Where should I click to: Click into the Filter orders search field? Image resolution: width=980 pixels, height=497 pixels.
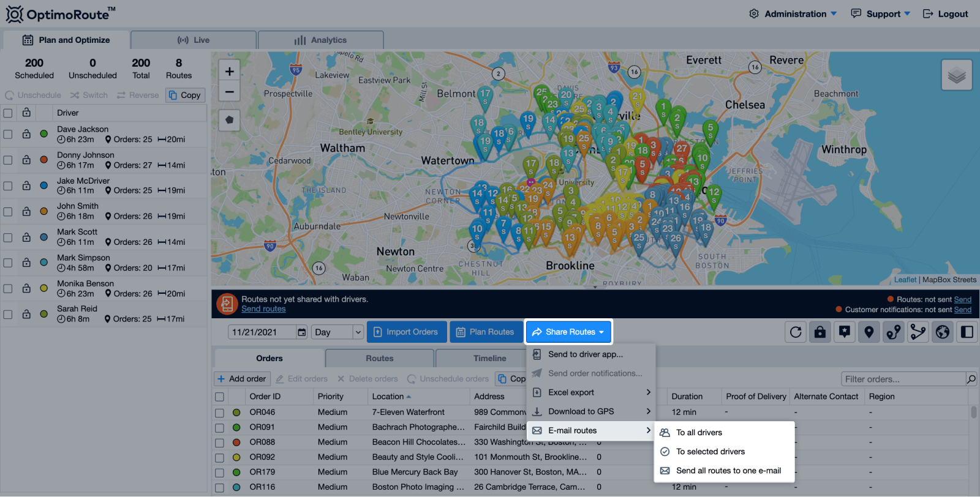[903, 379]
